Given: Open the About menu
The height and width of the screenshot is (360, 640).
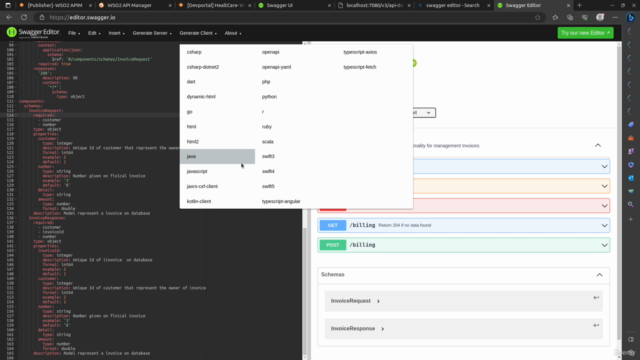Looking at the screenshot, I should 233,33.
